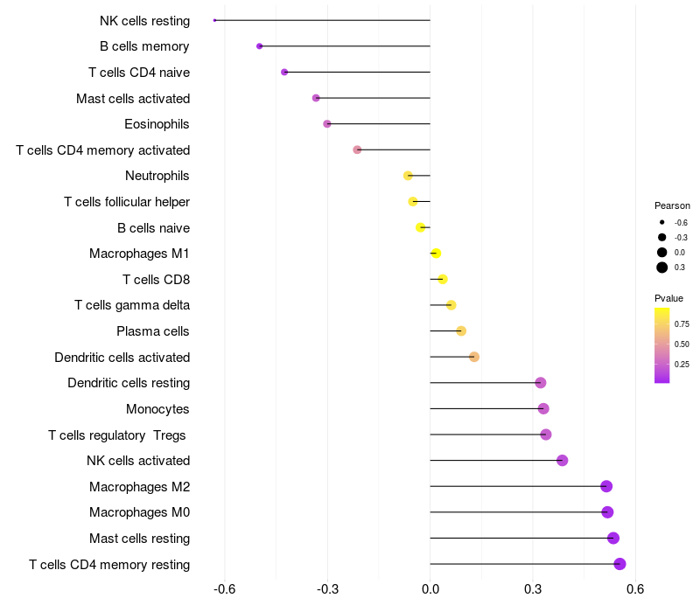The height and width of the screenshot is (612, 700).
Task: Click the T cells regulatory Tregs label
Action: [x=117, y=435]
